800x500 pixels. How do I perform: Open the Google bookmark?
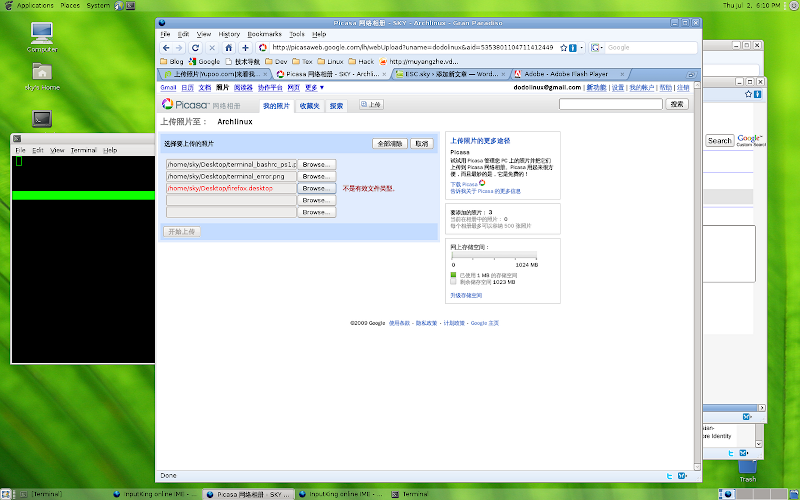pyautogui.click(x=204, y=61)
